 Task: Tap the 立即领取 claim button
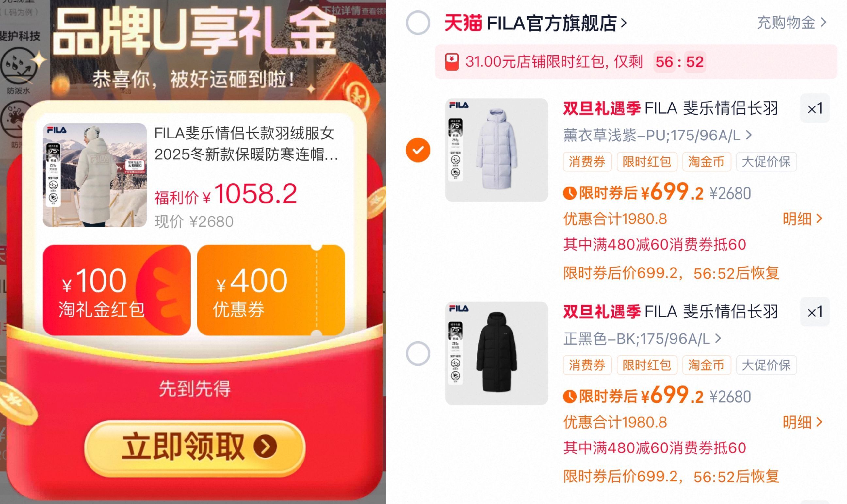[195, 447]
